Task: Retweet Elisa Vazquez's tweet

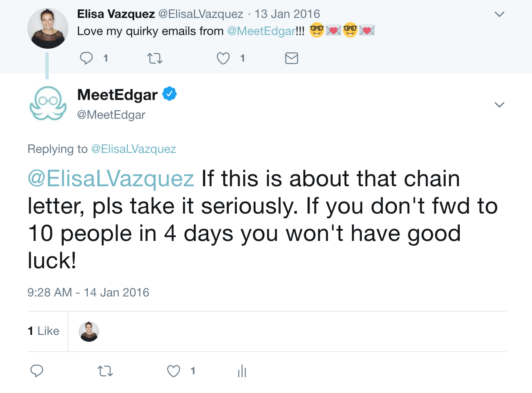Action: tap(155, 58)
